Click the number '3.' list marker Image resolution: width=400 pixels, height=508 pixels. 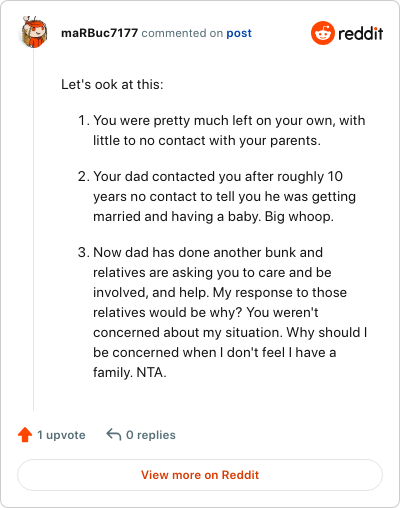pyautogui.click(x=84, y=252)
